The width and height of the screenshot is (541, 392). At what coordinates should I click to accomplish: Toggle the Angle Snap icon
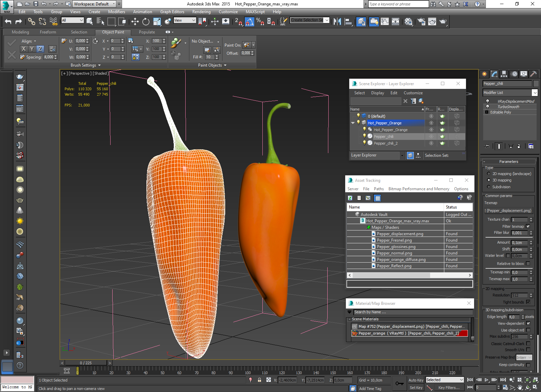(249, 22)
